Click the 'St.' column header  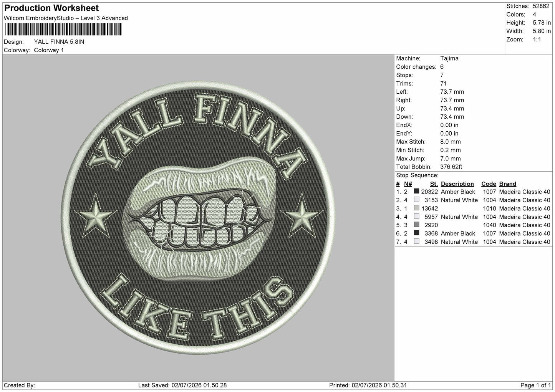point(434,184)
